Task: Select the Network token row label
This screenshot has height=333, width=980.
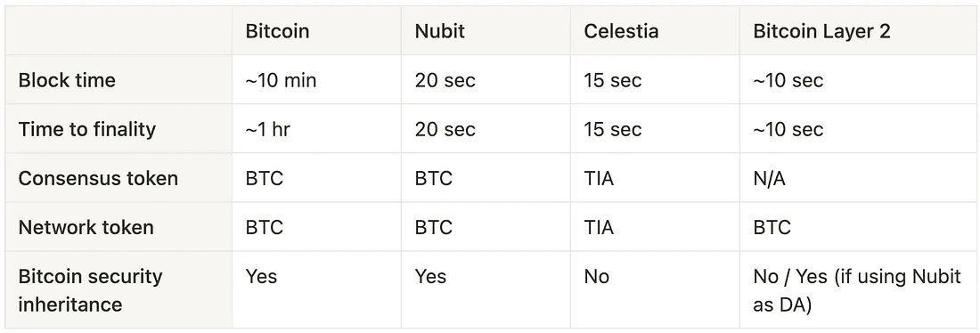Action: pyautogui.click(x=86, y=227)
